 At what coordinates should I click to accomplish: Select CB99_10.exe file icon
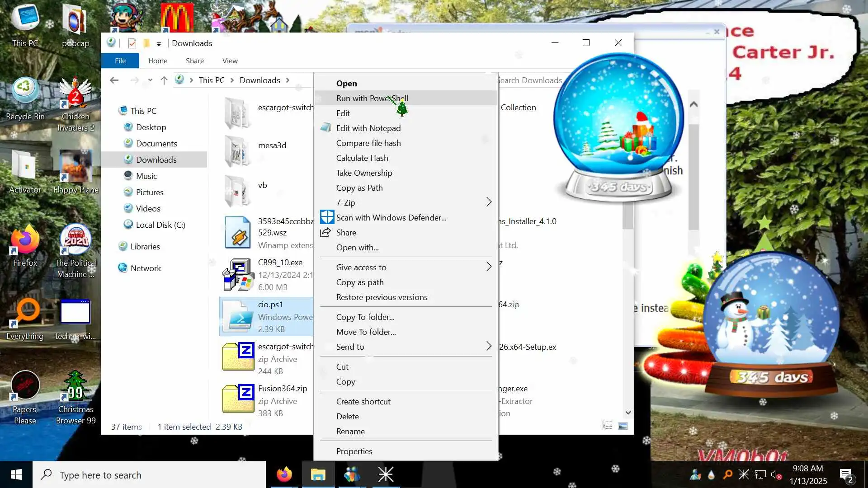(238, 274)
